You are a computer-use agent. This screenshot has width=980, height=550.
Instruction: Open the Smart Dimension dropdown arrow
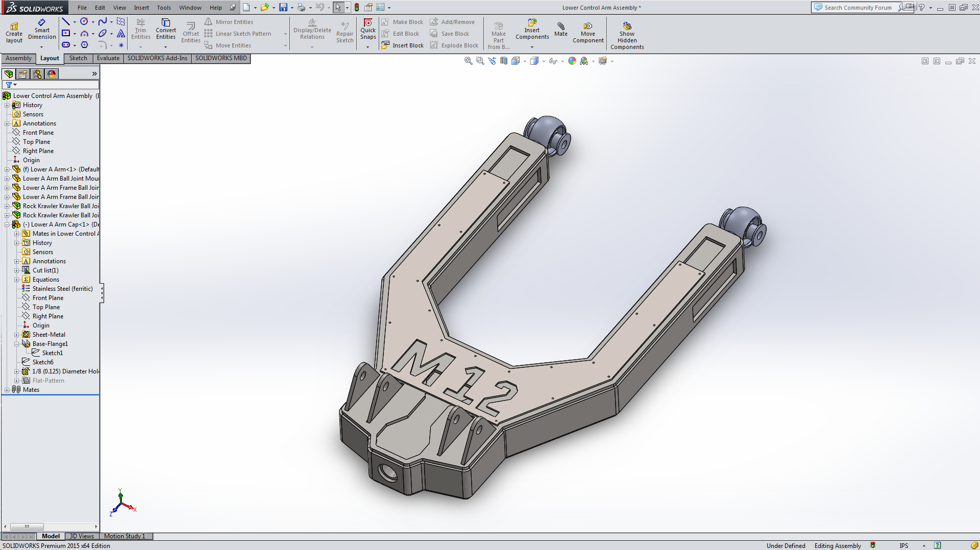point(42,47)
